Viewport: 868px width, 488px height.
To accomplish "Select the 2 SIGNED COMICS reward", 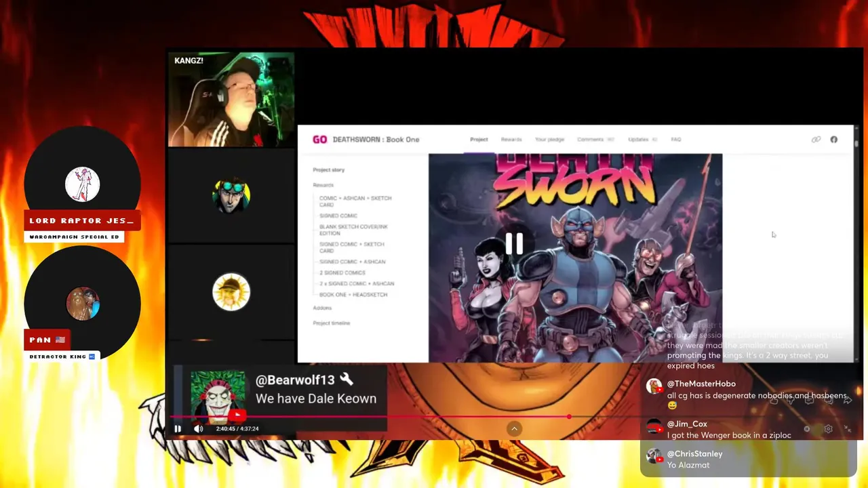I will pyautogui.click(x=342, y=272).
